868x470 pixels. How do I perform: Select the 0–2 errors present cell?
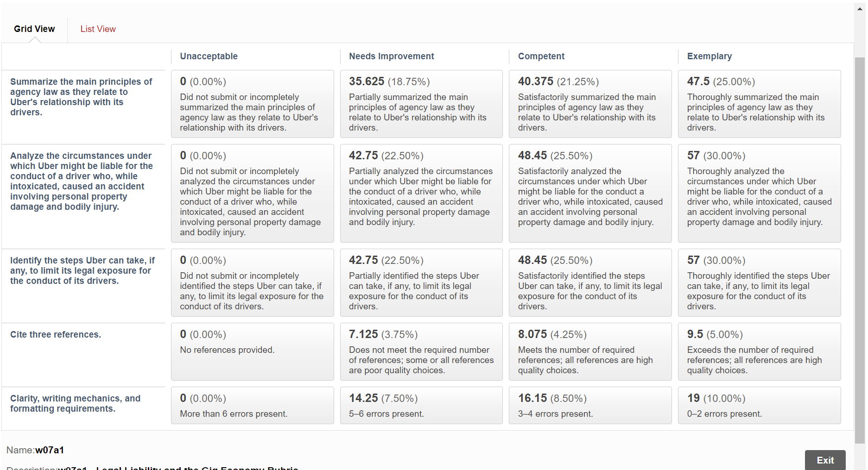click(759, 405)
